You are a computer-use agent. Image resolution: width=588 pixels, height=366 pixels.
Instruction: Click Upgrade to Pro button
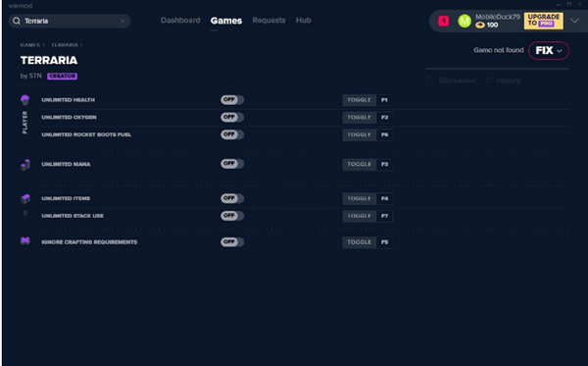click(x=543, y=21)
